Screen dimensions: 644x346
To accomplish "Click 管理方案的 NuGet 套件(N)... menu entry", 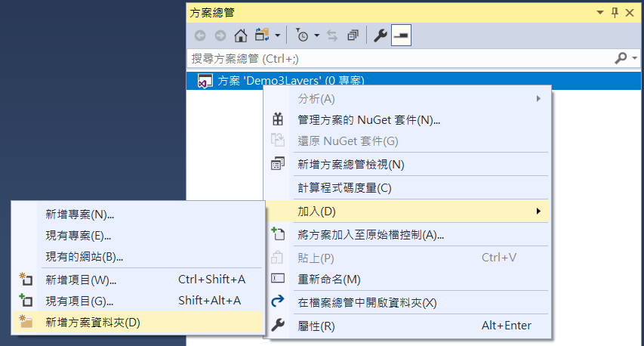I will [369, 119].
